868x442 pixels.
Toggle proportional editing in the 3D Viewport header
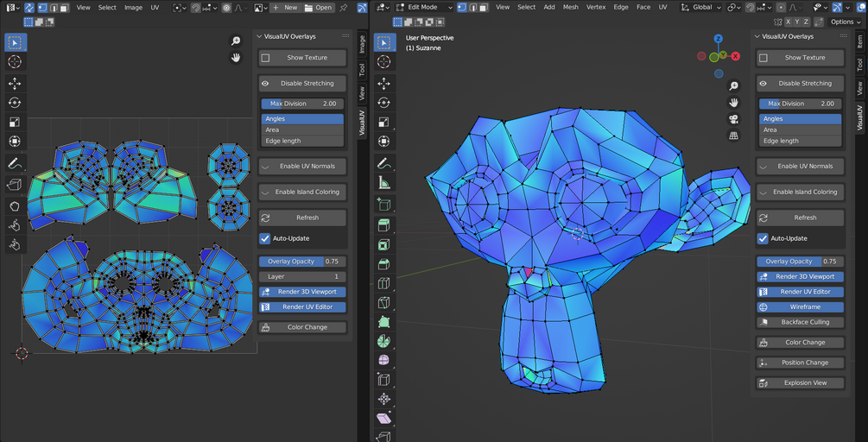click(781, 7)
